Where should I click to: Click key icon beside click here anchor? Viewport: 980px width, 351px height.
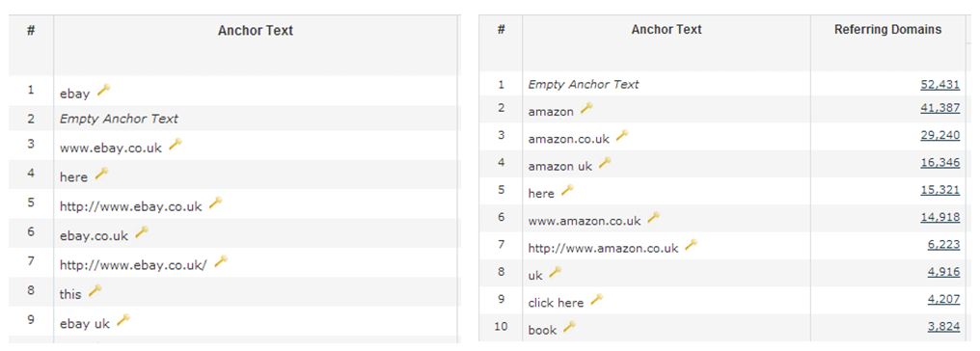[x=597, y=299]
